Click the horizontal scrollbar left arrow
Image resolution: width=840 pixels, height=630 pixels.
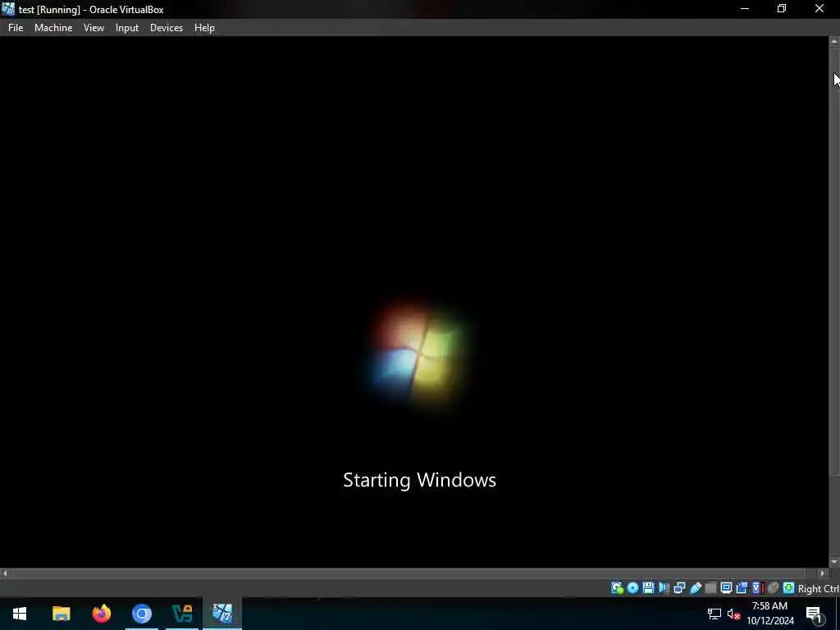point(5,573)
